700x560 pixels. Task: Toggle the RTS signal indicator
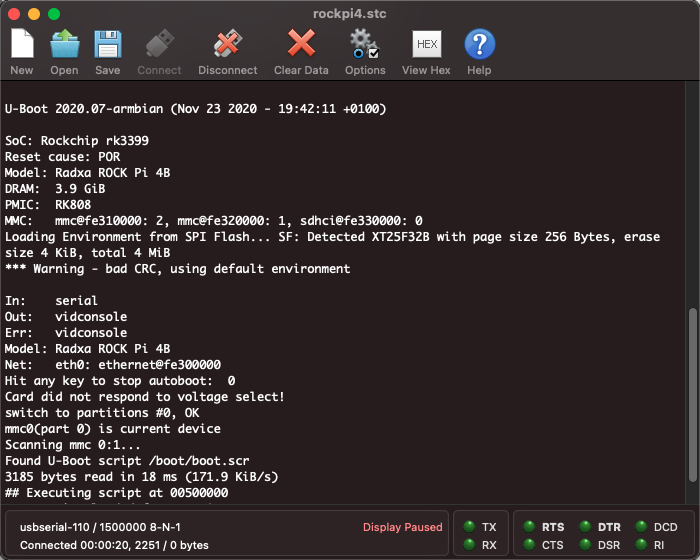point(528,527)
